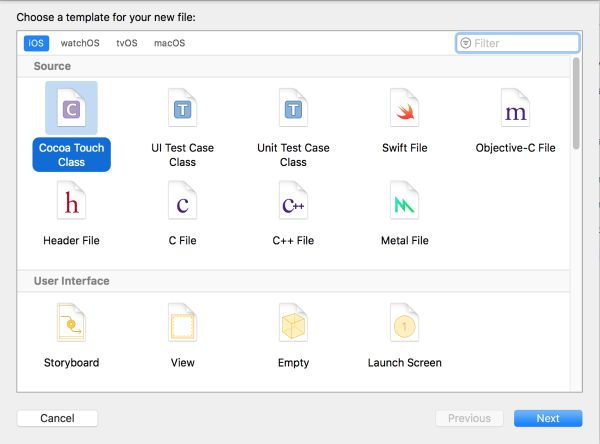Click the template list vertical scrollbar
This screenshot has height=444, width=600.
[x=576, y=103]
